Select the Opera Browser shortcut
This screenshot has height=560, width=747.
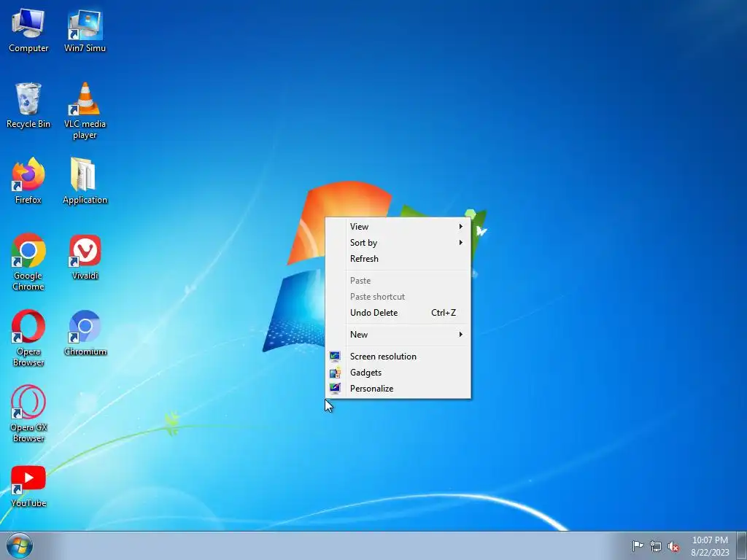click(28, 338)
